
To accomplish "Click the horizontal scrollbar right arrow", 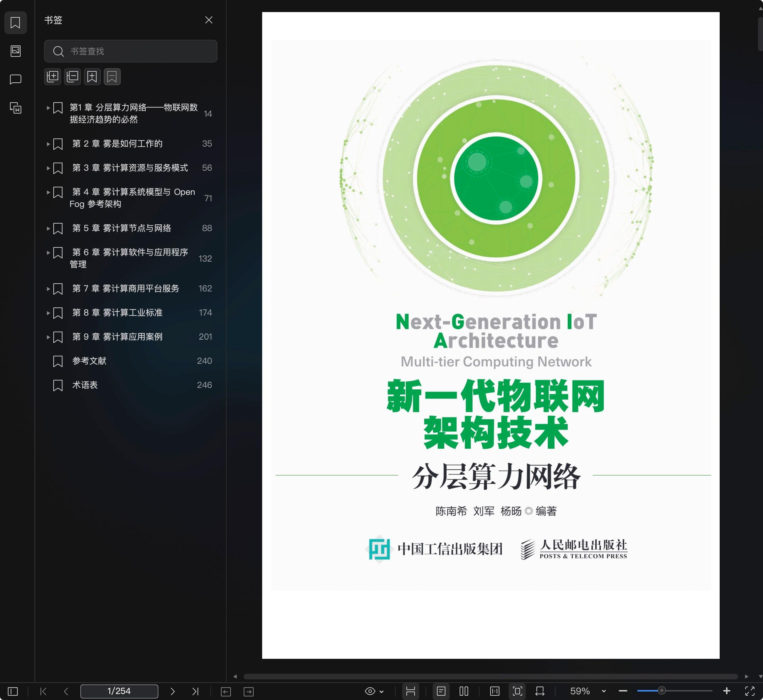I will [x=746, y=677].
